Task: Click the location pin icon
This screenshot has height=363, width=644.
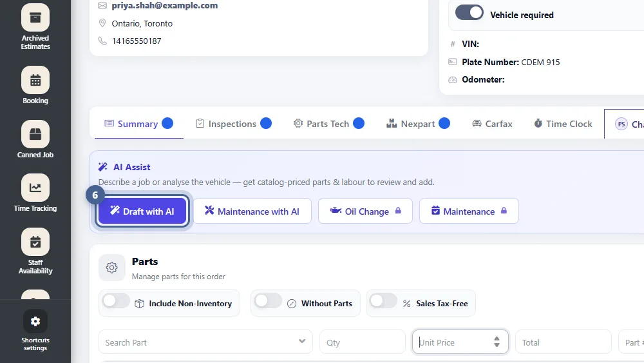Action: (102, 23)
